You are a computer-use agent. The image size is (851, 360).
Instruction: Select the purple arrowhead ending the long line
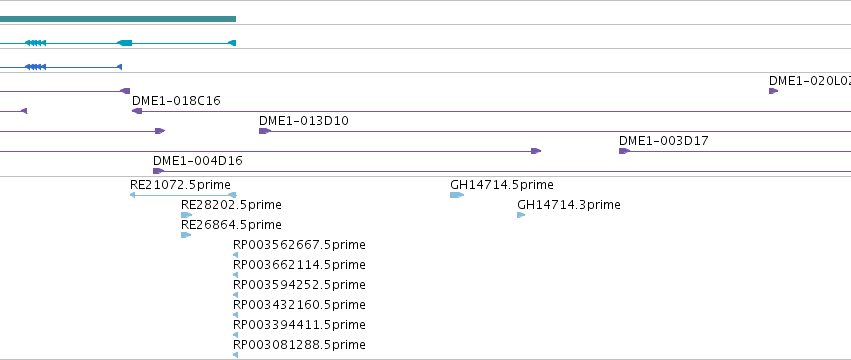536,151
